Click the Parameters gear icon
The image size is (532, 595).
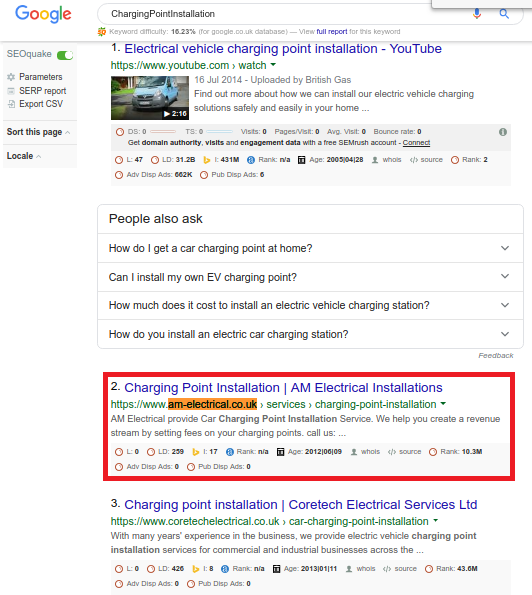[11, 77]
